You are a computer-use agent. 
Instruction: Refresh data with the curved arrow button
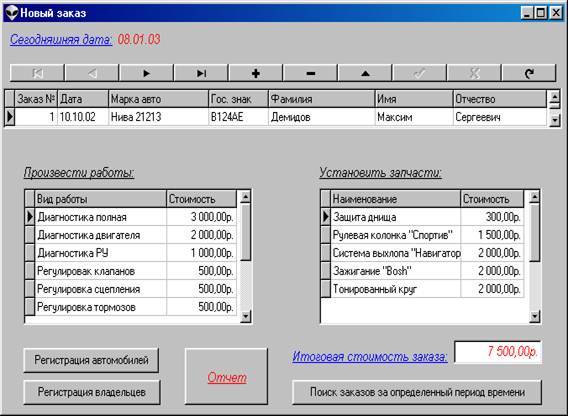click(x=529, y=73)
